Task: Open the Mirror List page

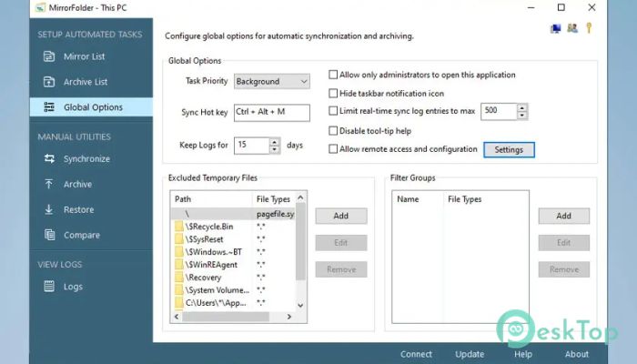Action: click(x=84, y=56)
